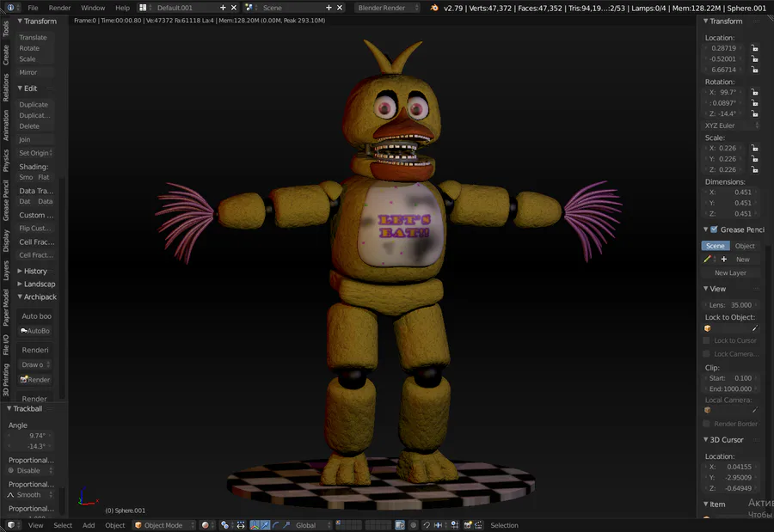Toggle the 3D manipulator widget icon

coord(255,525)
